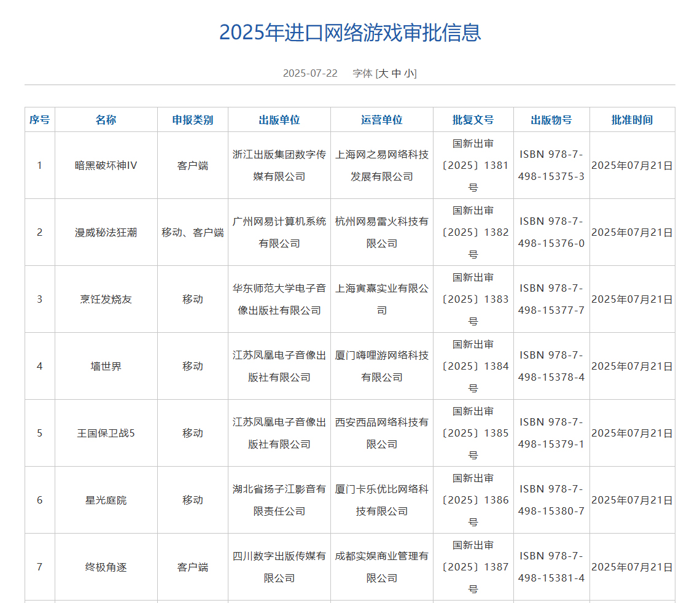The height and width of the screenshot is (603, 700).
Task: Click the 出版物号 column header
Action: (x=551, y=120)
